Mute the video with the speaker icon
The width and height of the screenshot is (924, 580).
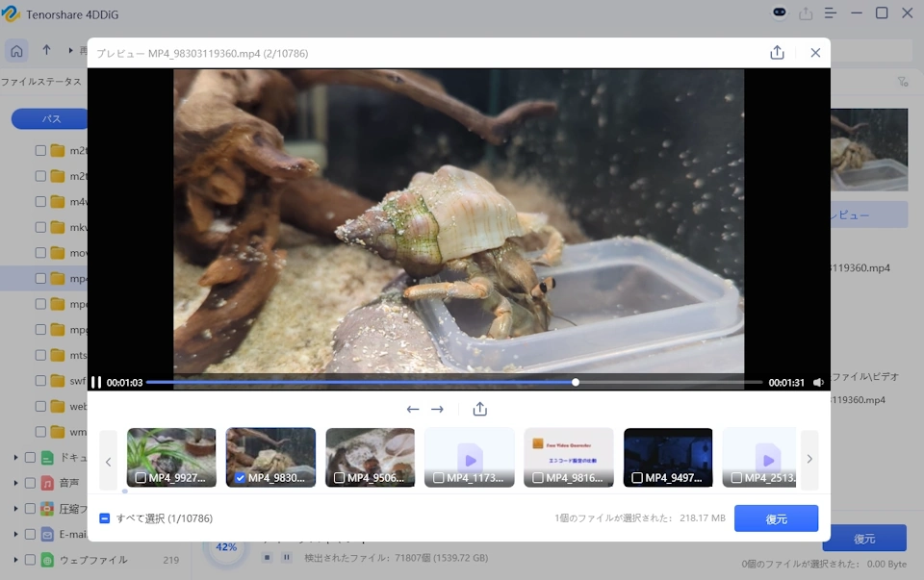(818, 383)
